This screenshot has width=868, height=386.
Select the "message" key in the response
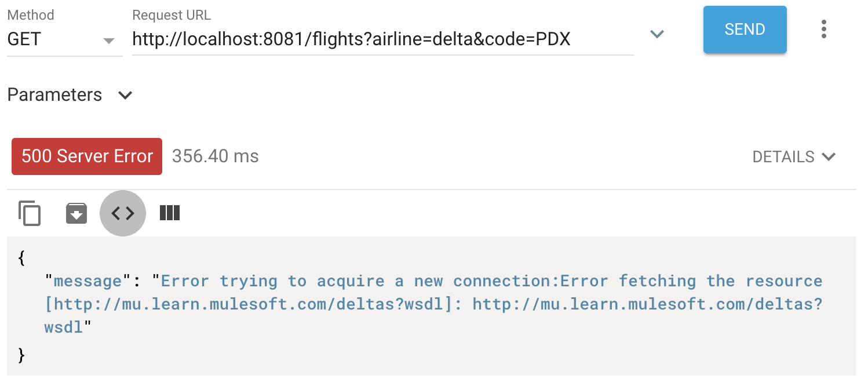coord(88,282)
